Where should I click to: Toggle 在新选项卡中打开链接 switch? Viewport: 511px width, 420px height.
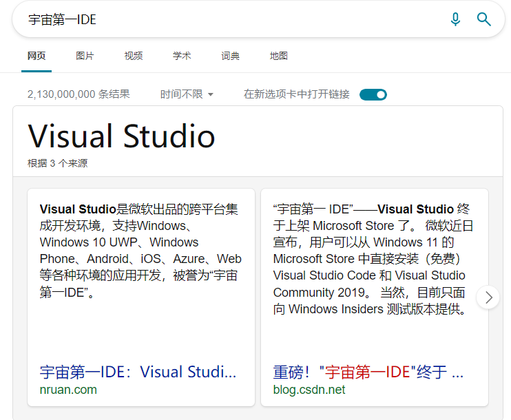(x=373, y=95)
